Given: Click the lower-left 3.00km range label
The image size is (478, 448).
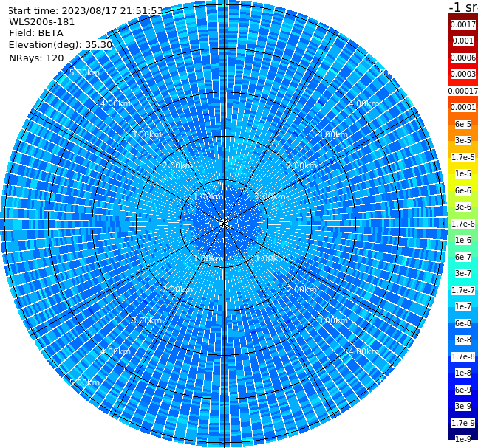Looking at the screenshot, I should click(146, 320).
